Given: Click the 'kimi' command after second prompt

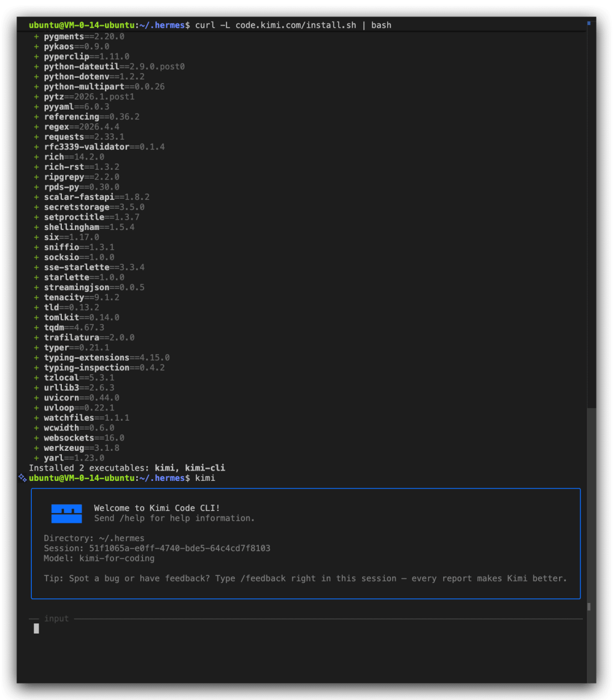Looking at the screenshot, I should coord(205,478).
